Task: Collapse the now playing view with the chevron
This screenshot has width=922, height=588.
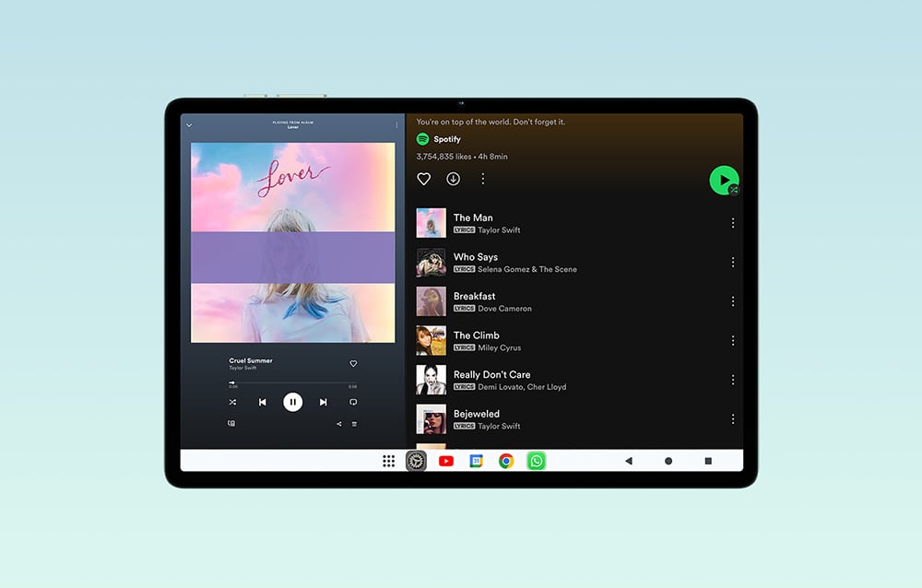Action: tap(189, 125)
